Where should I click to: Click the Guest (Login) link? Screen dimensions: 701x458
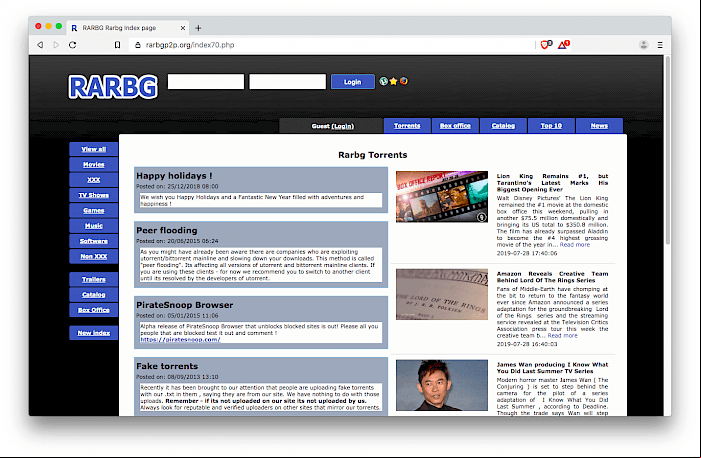(x=333, y=126)
